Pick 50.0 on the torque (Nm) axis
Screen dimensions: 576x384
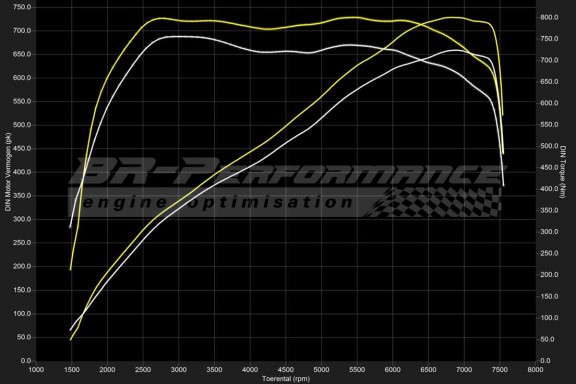pyautogui.click(x=548, y=339)
